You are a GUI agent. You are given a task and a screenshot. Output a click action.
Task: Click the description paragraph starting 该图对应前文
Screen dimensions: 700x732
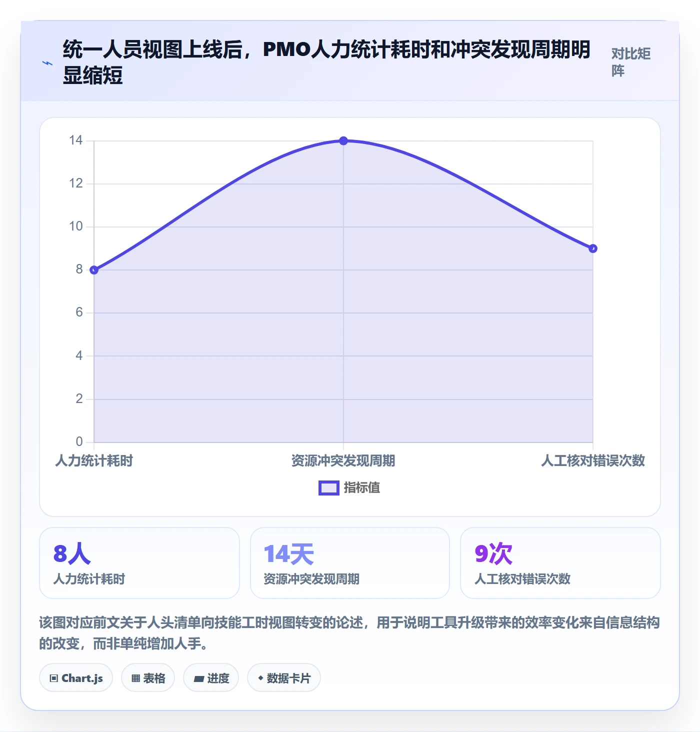[x=349, y=633]
